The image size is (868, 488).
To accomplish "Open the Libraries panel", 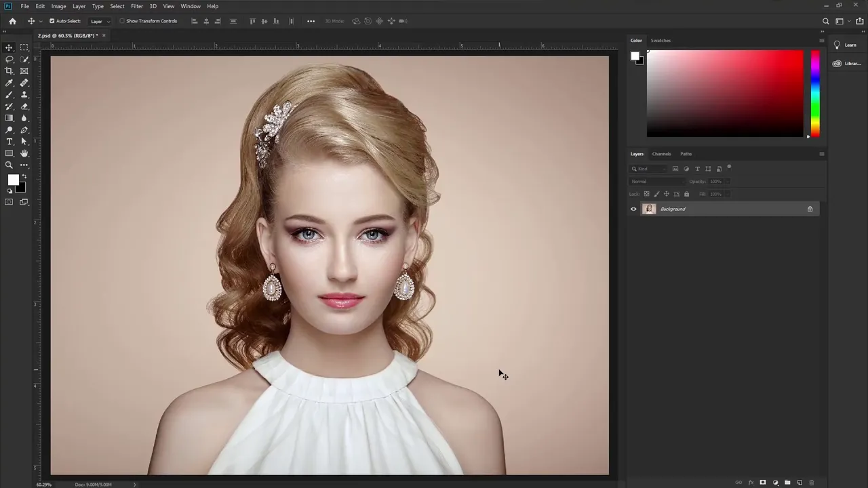I will [x=846, y=64].
